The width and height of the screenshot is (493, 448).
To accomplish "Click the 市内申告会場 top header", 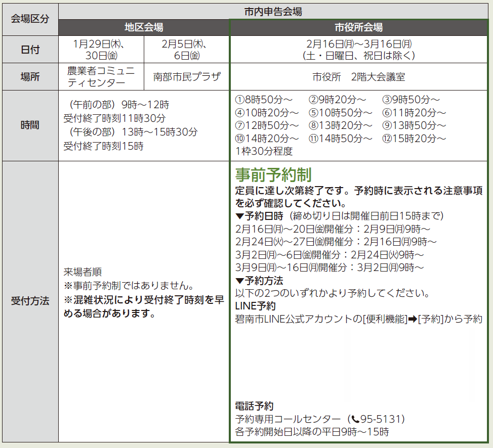I will (x=273, y=11).
